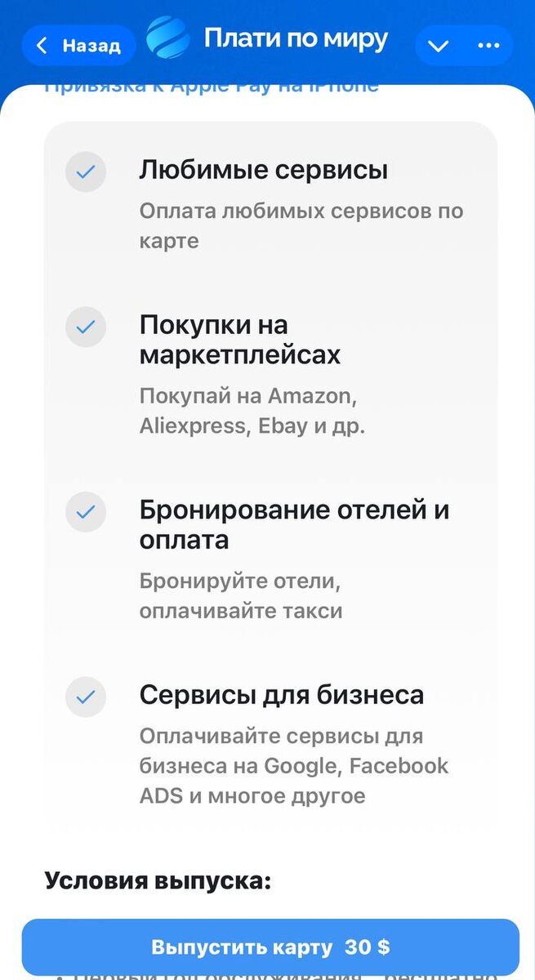
Task: Open the Плати по миру title menu
Action: pos(296,38)
